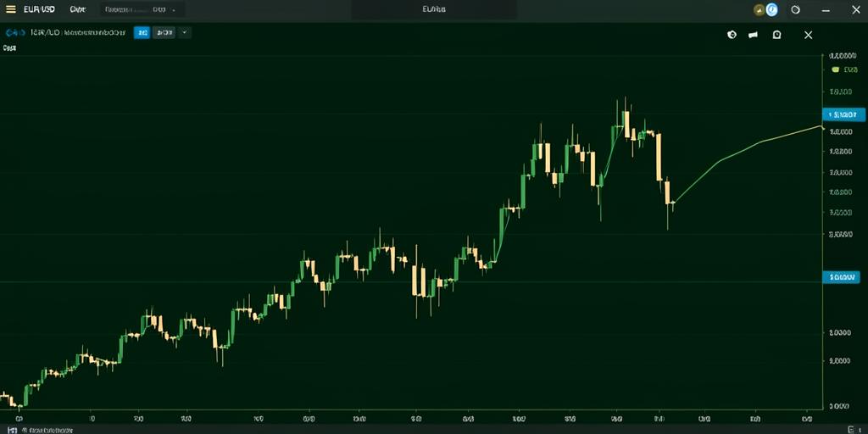The height and width of the screenshot is (434, 868).
Task: Activate the blue highlighted timeframe button
Action: pyautogui.click(x=142, y=33)
